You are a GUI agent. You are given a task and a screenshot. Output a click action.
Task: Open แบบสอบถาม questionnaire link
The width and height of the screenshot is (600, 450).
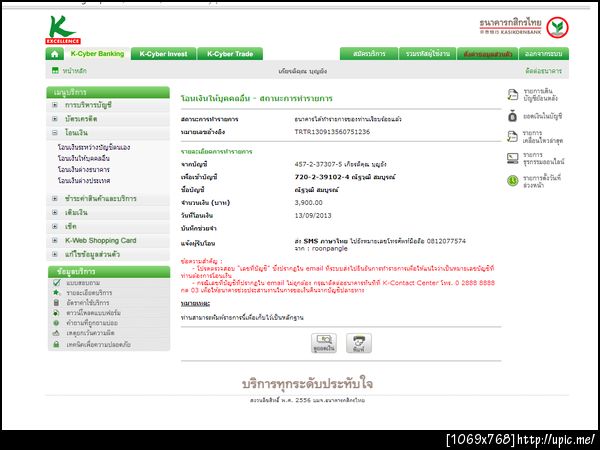(x=83, y=283)
